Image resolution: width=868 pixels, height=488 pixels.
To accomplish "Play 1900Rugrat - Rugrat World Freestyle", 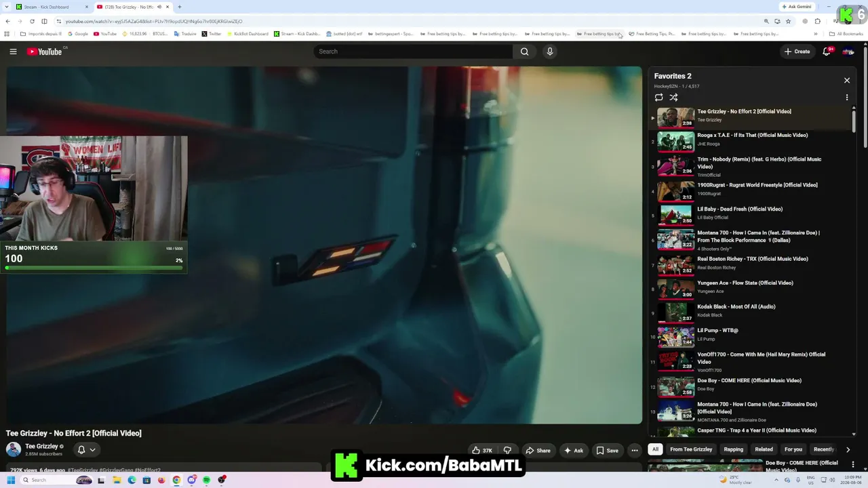I will point(749,190).
